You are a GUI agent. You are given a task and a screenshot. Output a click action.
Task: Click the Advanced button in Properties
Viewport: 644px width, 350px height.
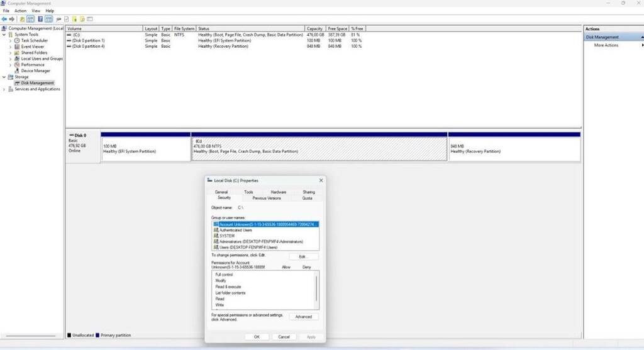coord(304,317)
